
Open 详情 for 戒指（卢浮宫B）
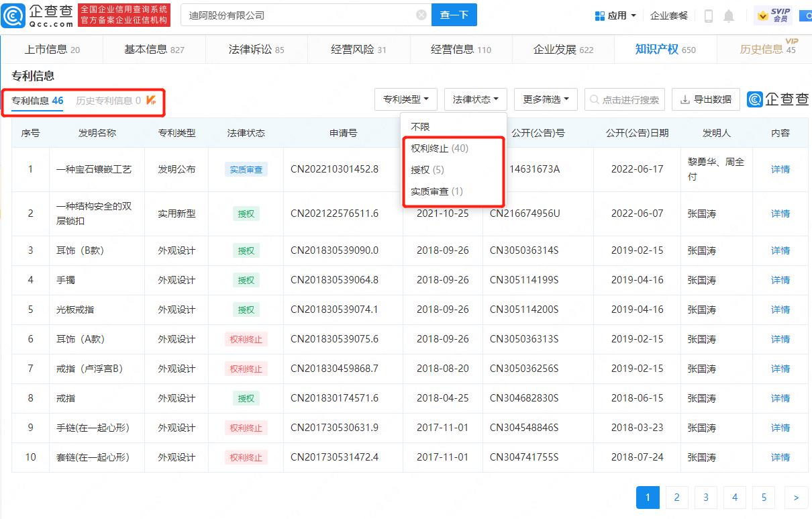[780, 369]
